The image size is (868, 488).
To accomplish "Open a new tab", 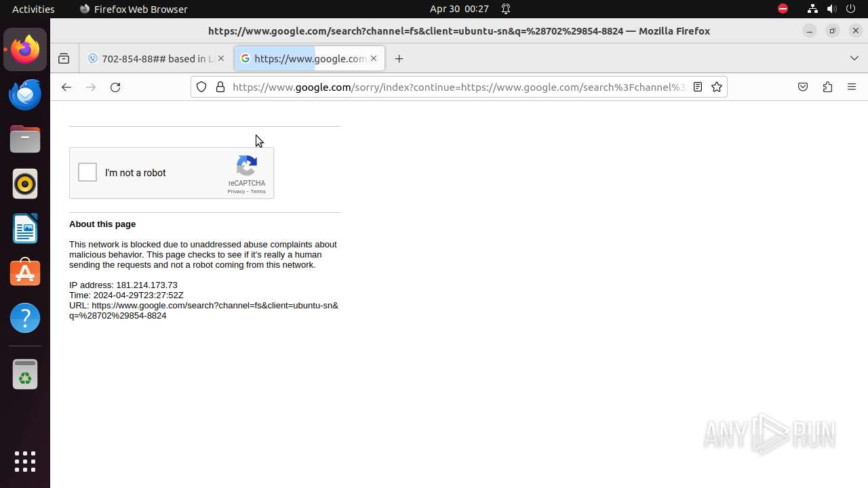I will [x=399, y=58].
